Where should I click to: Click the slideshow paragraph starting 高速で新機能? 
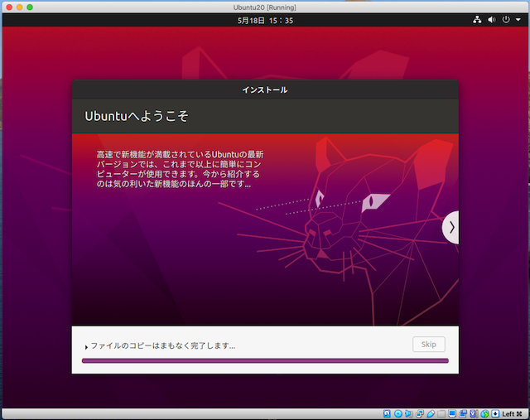[180, 169]
